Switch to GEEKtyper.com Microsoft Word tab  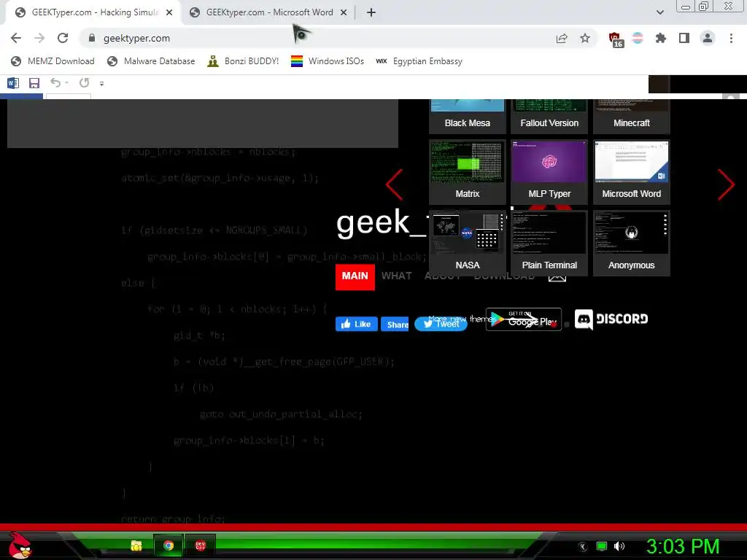click(x=269, y=12)
